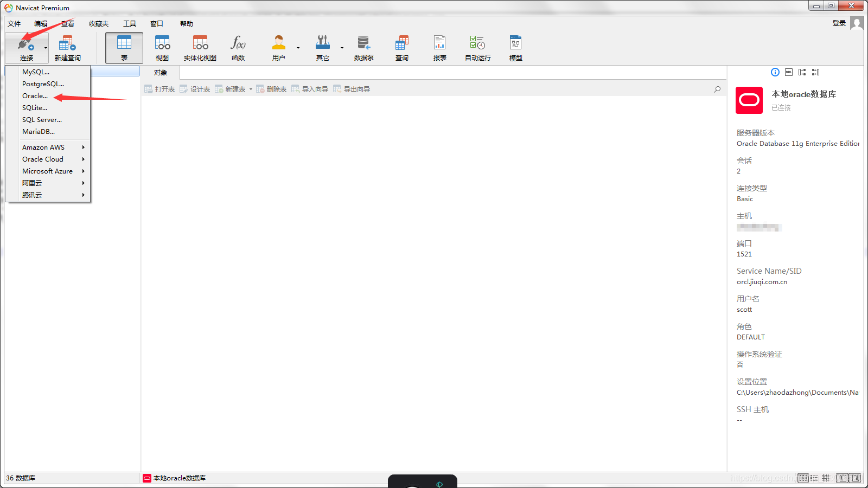Click 导入向导 (Import Wizard) button
The image size is (868, 488).
(310, 89)
